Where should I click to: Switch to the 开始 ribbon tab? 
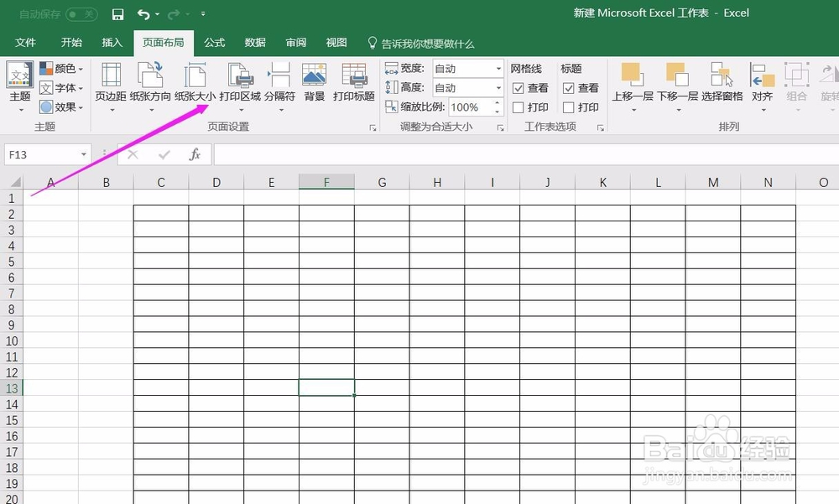70,43
